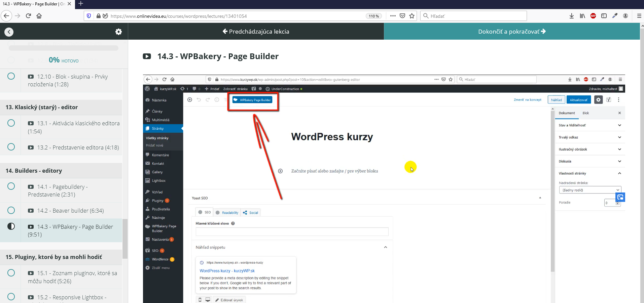Open the Firefox downloads arrow icon
Screen dimensions: 644x303
[x=571, y=16]
